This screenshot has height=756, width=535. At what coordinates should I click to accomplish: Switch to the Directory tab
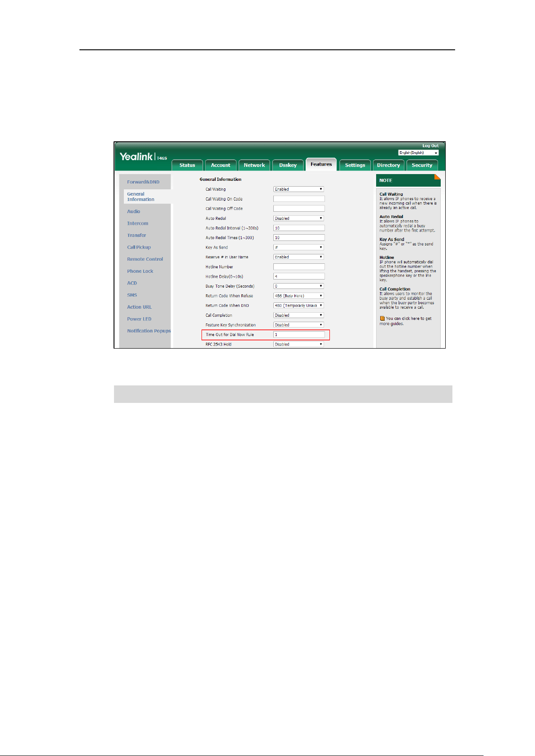[x=389, y=165]
